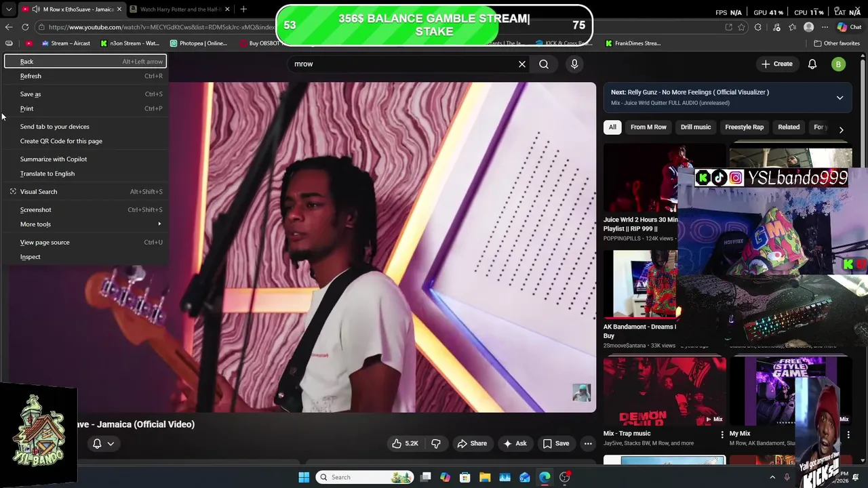Open 'Mix - Trap music' thumbnail
This screenshot has height=488, width=868.
tap(665, 391)
